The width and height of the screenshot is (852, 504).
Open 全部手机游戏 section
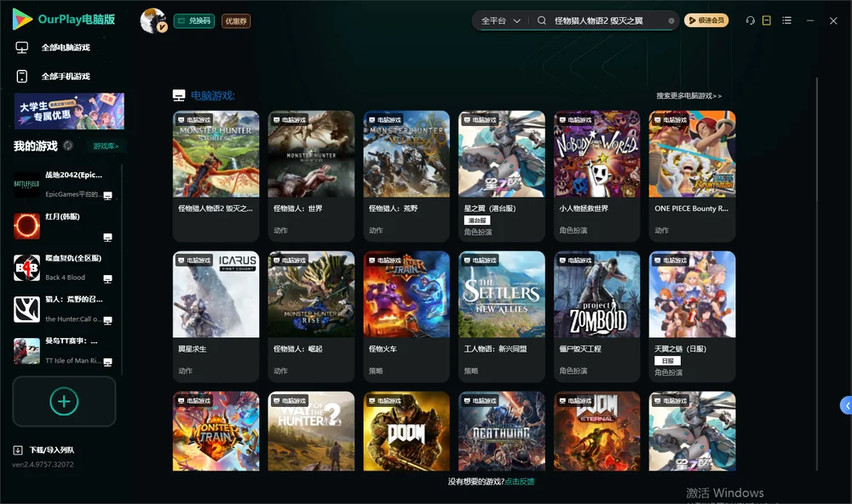66,77
